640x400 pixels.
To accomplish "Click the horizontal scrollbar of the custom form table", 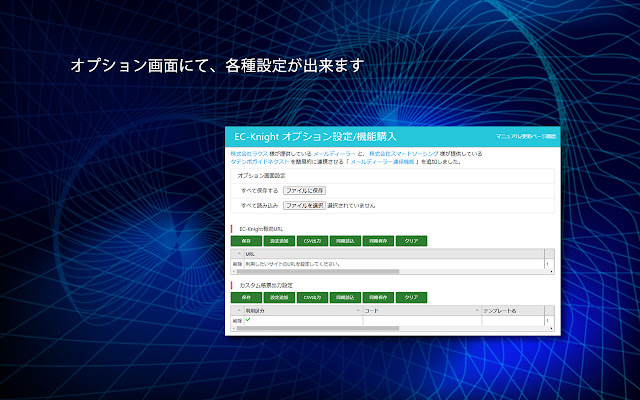I will pos(318,328).
